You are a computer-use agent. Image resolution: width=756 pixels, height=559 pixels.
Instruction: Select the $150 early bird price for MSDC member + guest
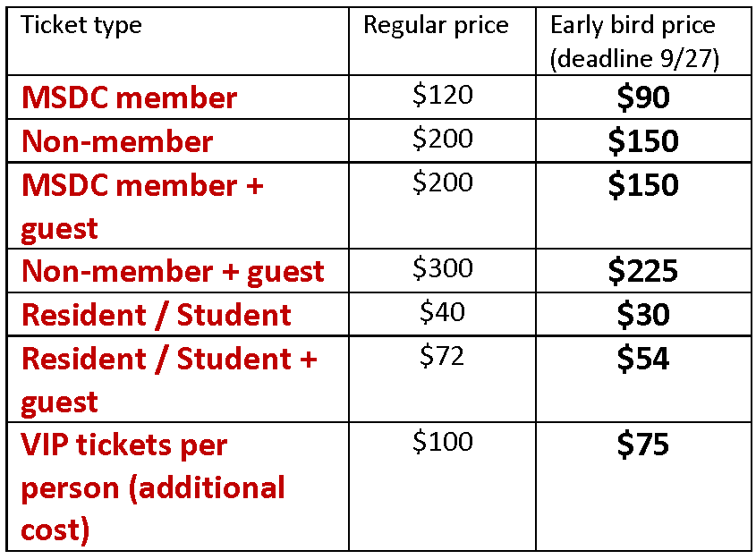(643, 185)
